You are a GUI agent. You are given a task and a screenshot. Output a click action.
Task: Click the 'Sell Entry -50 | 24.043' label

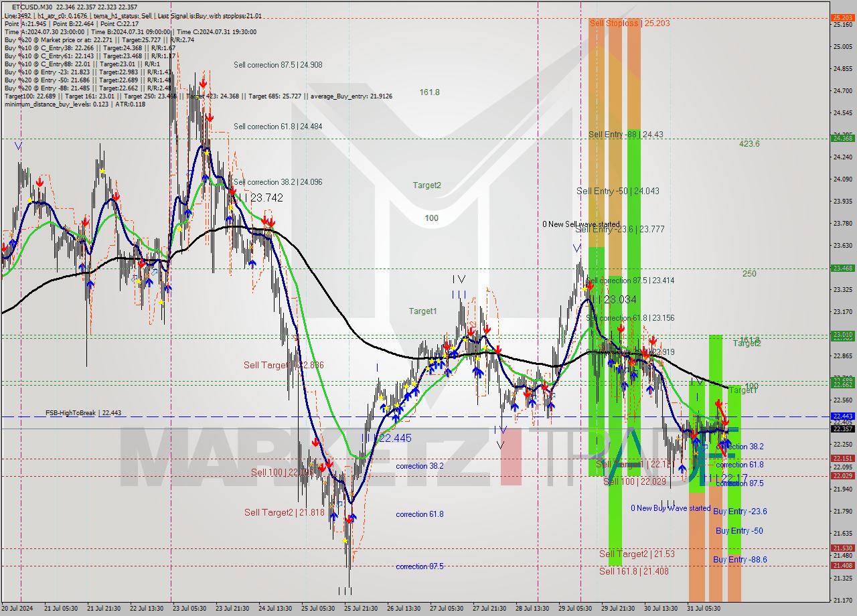pyautogui.click(x=618, y=191)
